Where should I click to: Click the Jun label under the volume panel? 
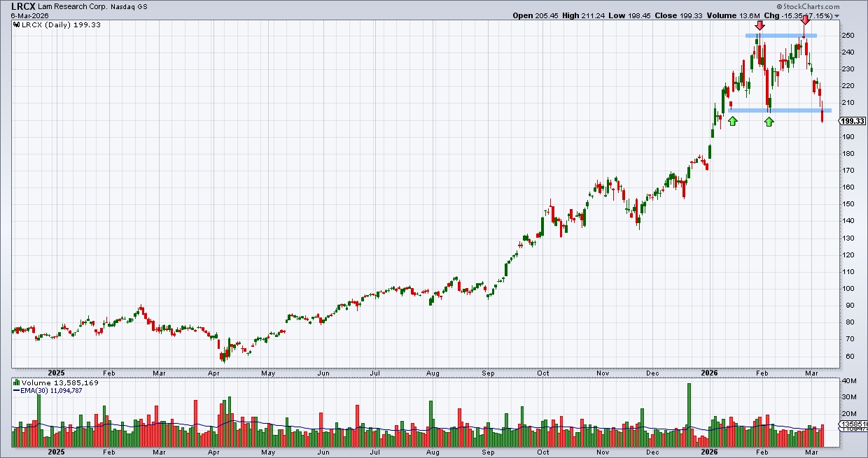point(323,453)
